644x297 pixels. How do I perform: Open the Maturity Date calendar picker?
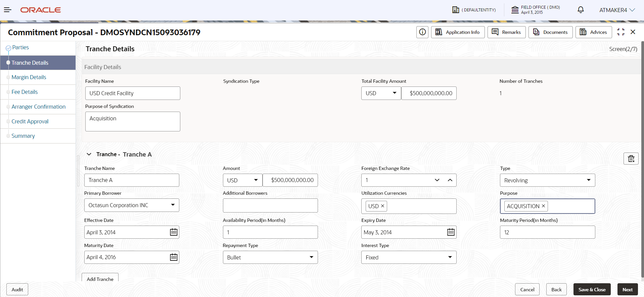(174, 257)
